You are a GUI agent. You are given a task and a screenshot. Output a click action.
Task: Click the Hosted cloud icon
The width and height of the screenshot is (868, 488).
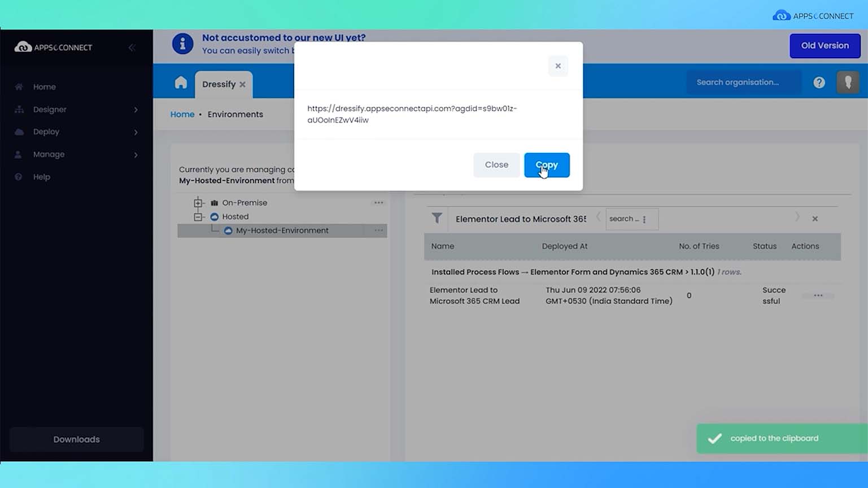(x=214, y=217)
